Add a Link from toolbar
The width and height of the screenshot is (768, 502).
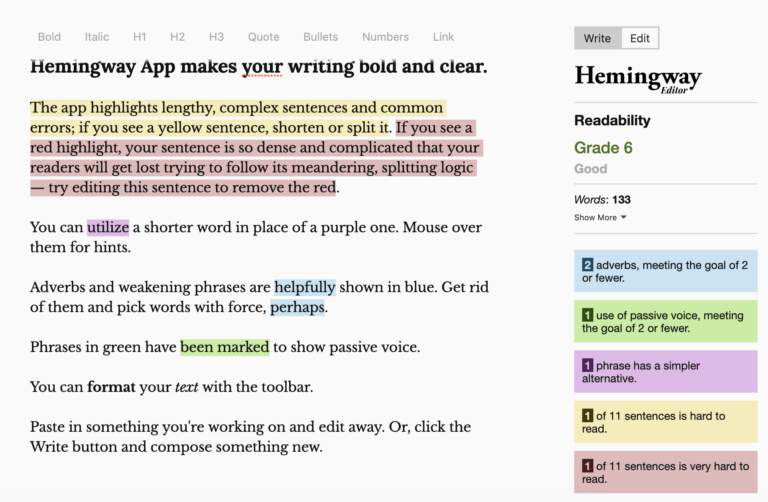443,37
